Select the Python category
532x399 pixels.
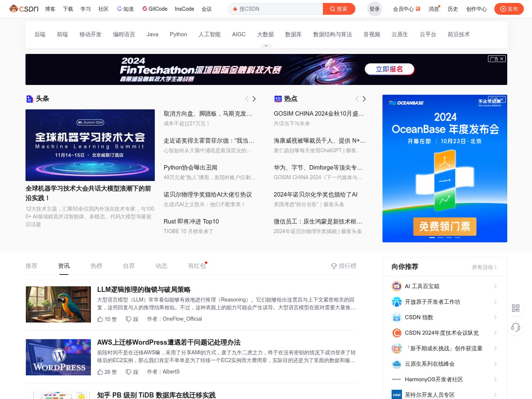tap(178, 34)
